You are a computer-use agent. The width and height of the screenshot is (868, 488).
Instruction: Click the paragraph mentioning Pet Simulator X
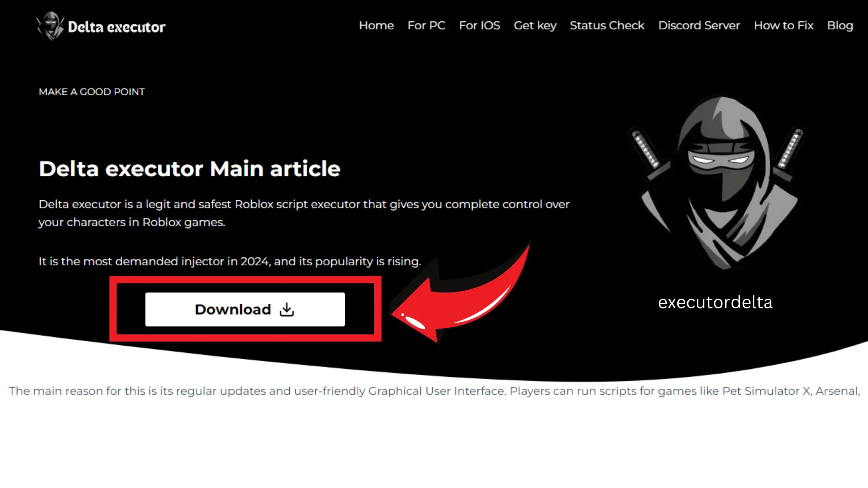[434, 391]
